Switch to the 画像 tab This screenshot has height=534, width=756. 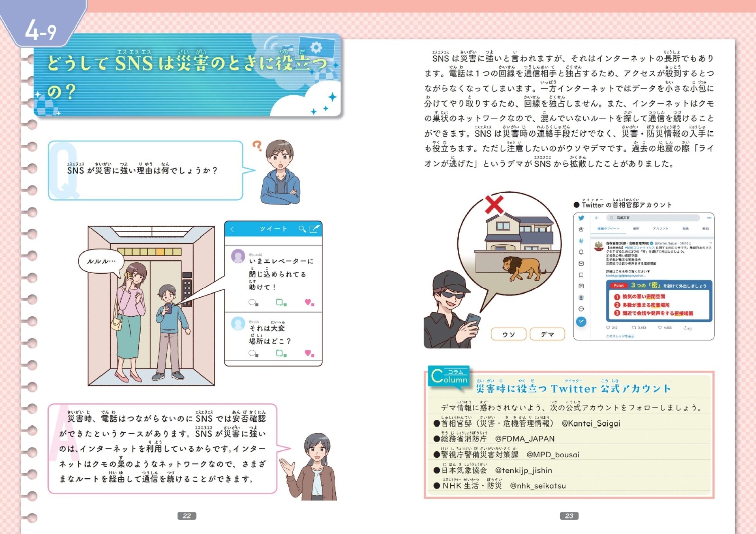pos(685,229)
